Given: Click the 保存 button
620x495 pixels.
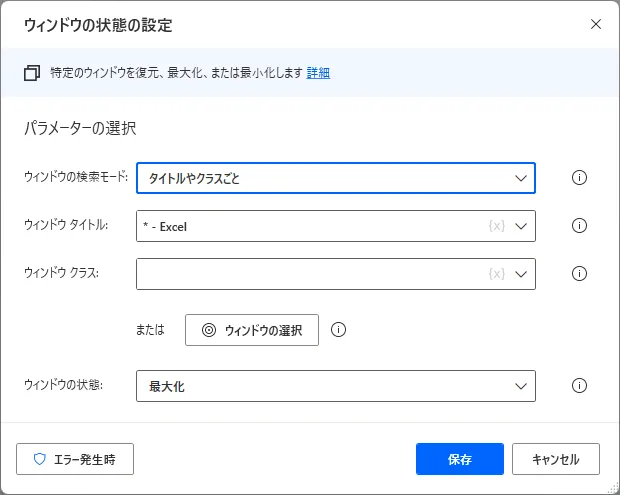Looking at the screenshot, I should (460, 459).
